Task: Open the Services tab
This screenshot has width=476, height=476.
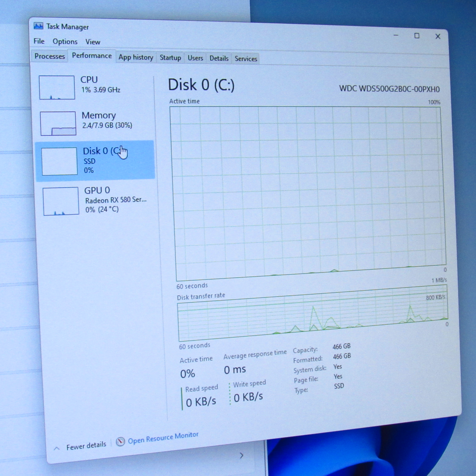Action: coord(246,59)
